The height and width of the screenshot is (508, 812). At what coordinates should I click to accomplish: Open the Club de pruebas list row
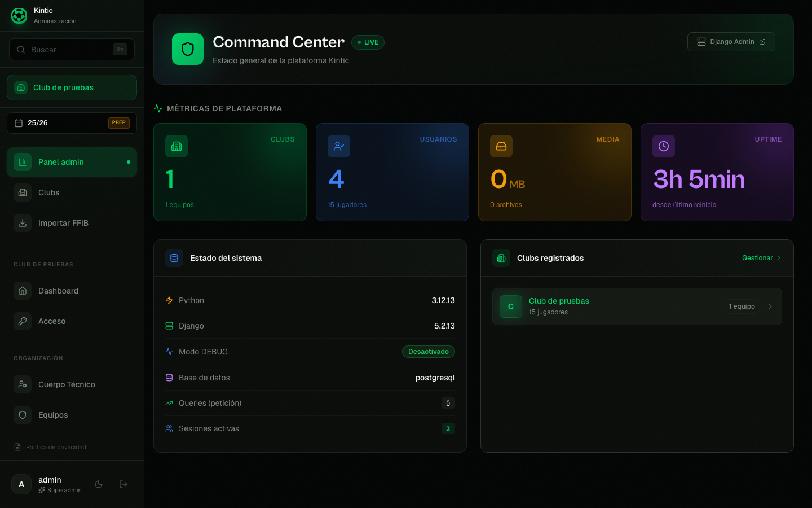pos(637,306)
